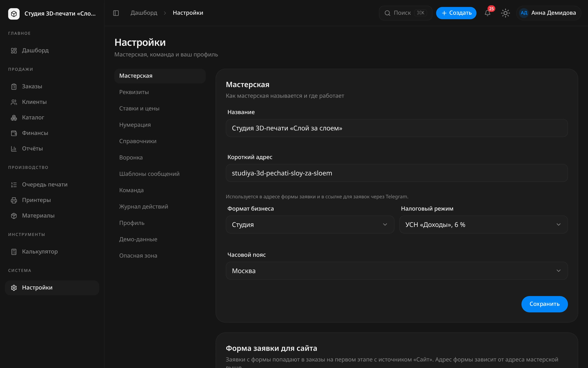Screen dimensions: 588x368
Task: Click the Материалы package icon
Action: 14,216
